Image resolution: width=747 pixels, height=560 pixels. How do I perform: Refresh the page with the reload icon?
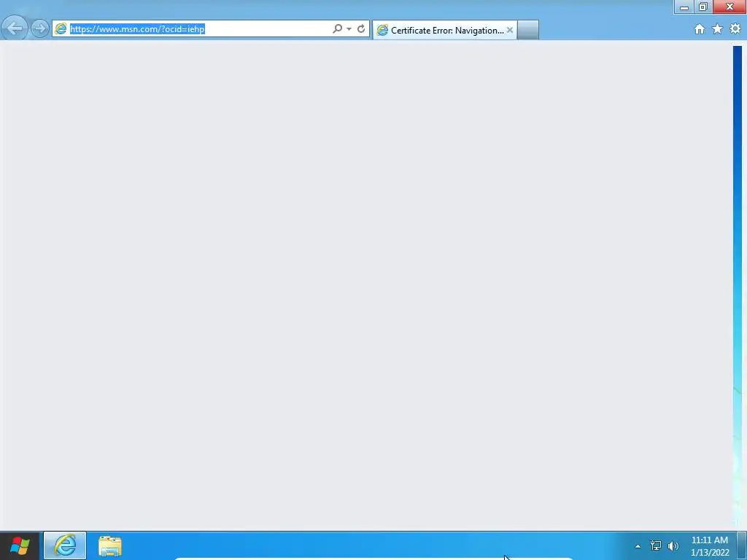361,29
